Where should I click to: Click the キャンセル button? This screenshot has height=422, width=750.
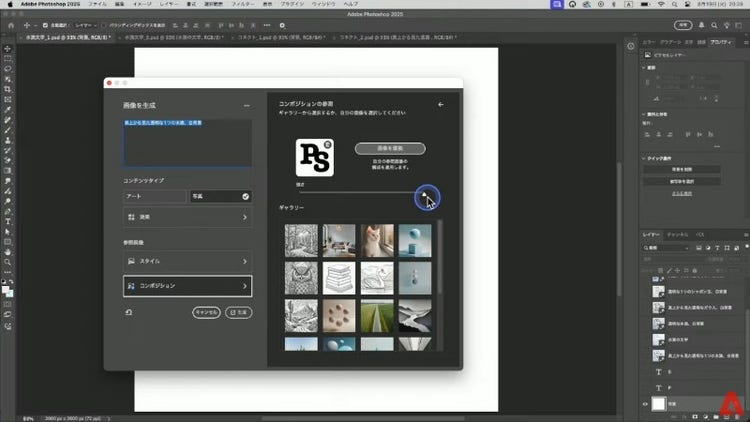pyautogui.click(x=206, y=312)
